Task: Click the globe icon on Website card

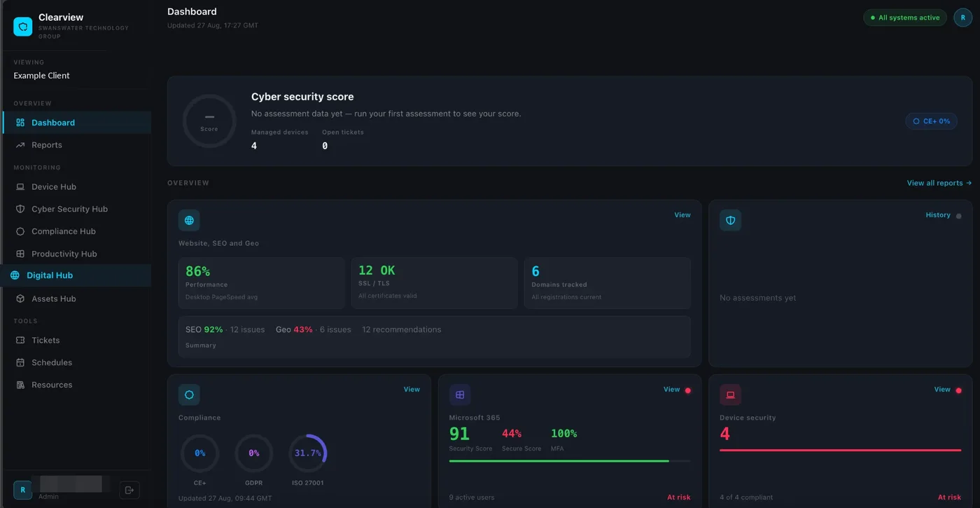Action: pos(189,220)
